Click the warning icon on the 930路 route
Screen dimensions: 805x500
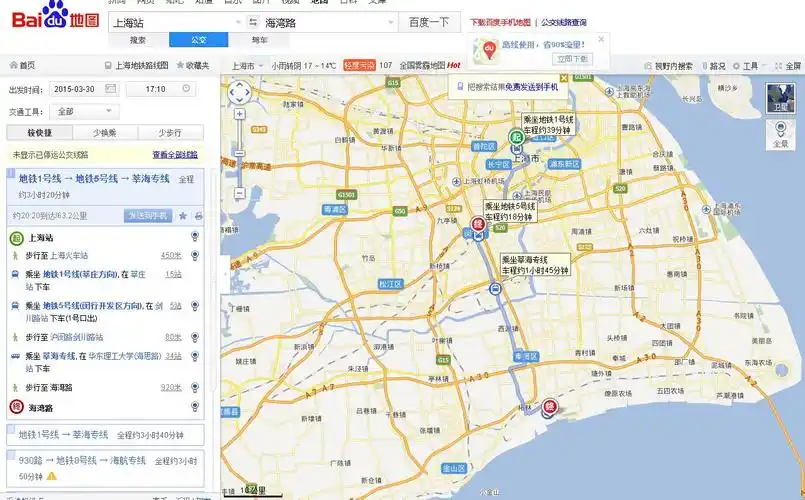tap(52, 476)
